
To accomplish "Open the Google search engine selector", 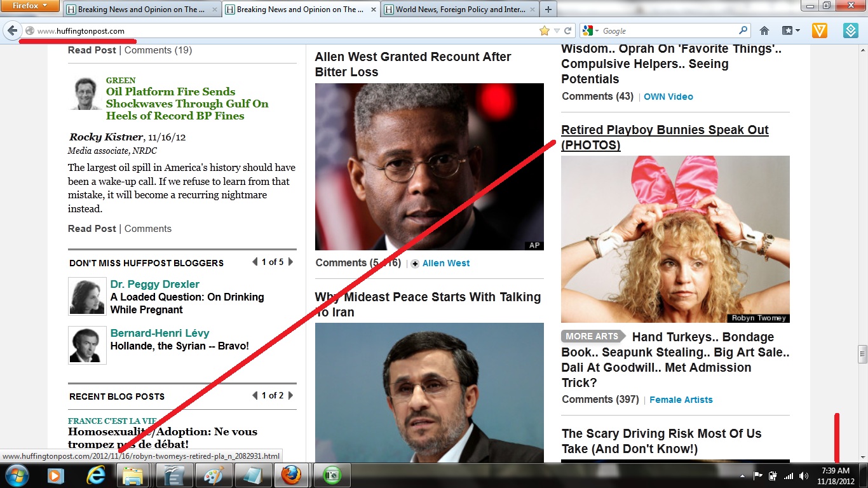I will pos(590,30).
